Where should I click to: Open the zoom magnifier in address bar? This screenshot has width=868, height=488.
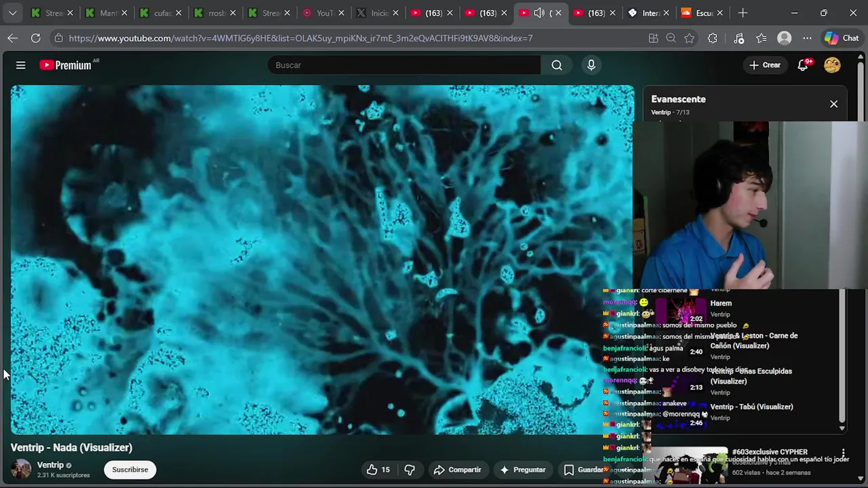pyautogui.click(x=671, y=39)
